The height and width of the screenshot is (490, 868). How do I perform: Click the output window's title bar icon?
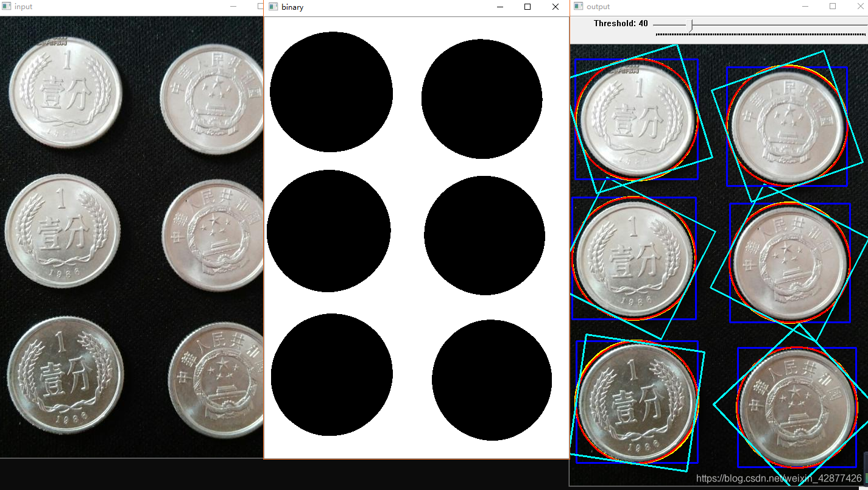coord(578,6)
